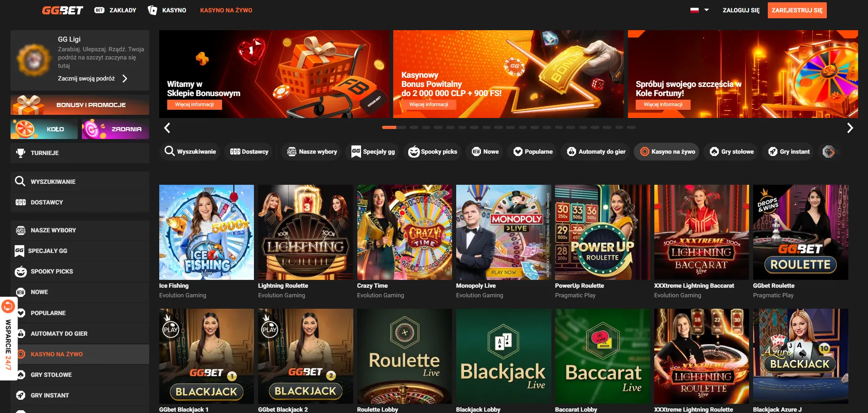Expand GG Ligi with the chevron arrow
Image resolution: width=868 pixels, height=413 pixels.
(x=124, y=79)
